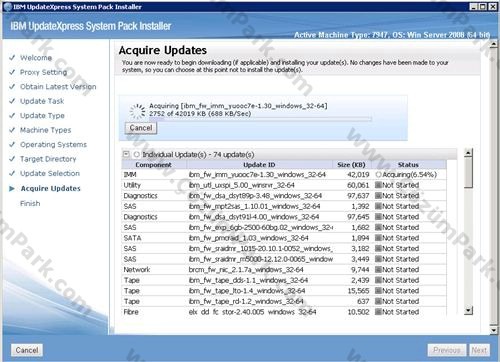The width and height of the screenshot is (500, 362).
Task: Click the bottom-left Cancel button
Action: pyautogui.click(x=27, y=350)
